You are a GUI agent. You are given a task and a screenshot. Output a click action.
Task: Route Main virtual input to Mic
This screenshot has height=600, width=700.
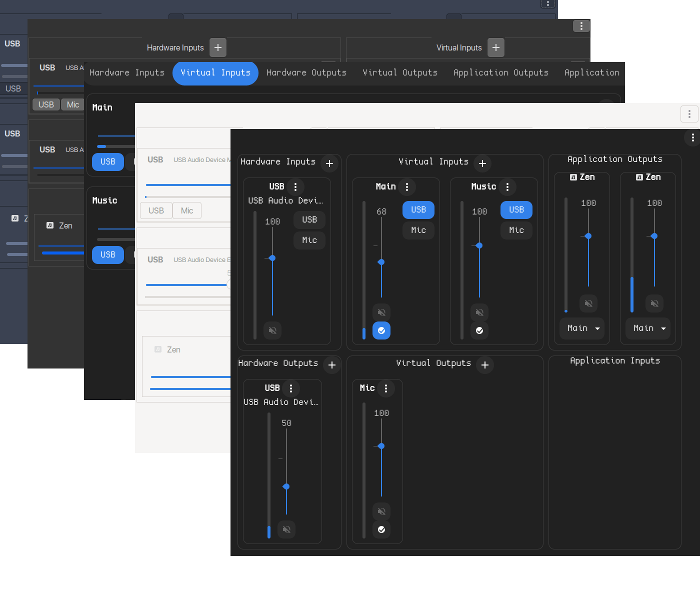pyautogui.click(x=418, y=230)
